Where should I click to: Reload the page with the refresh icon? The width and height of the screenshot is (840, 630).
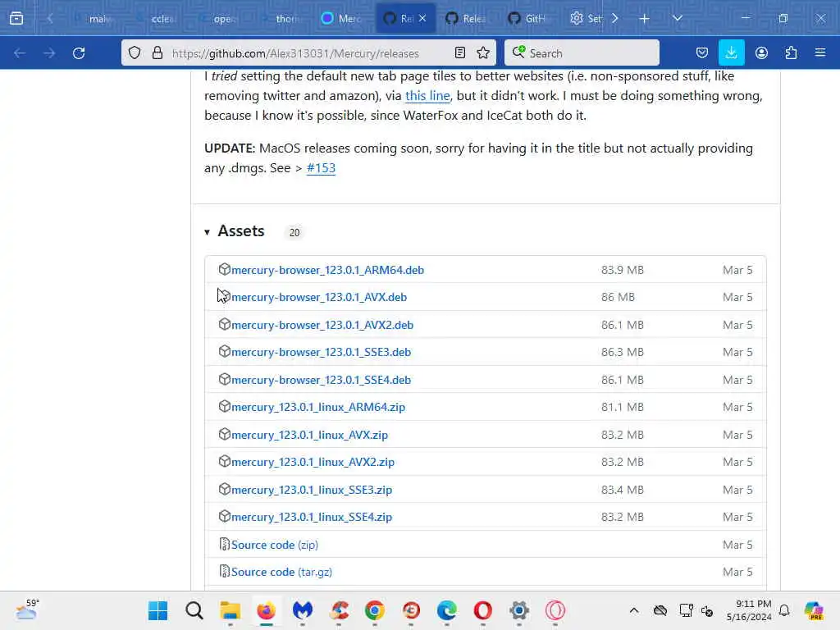pos(79,53)
